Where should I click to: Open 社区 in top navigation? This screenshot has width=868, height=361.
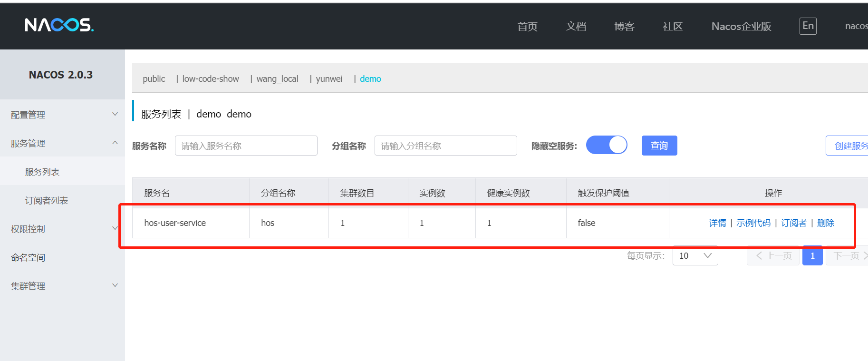(673, 26)
